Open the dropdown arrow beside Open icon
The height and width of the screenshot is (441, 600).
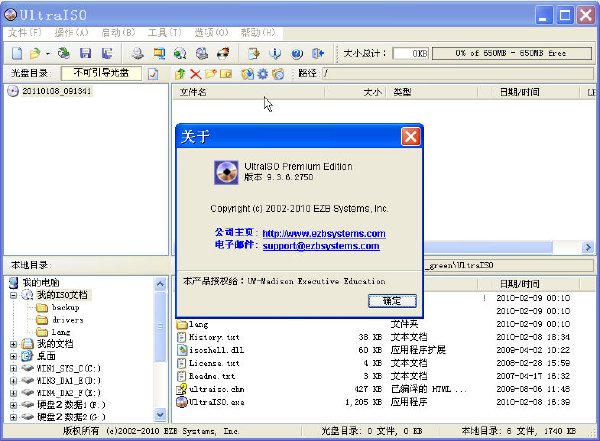47,54
